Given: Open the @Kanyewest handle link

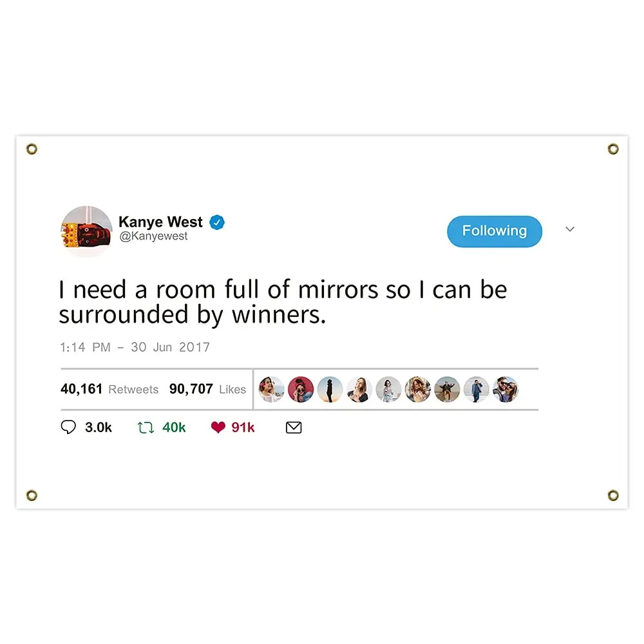Looking at the screenshot, I should pyautogui.click(x=153, y=236).
